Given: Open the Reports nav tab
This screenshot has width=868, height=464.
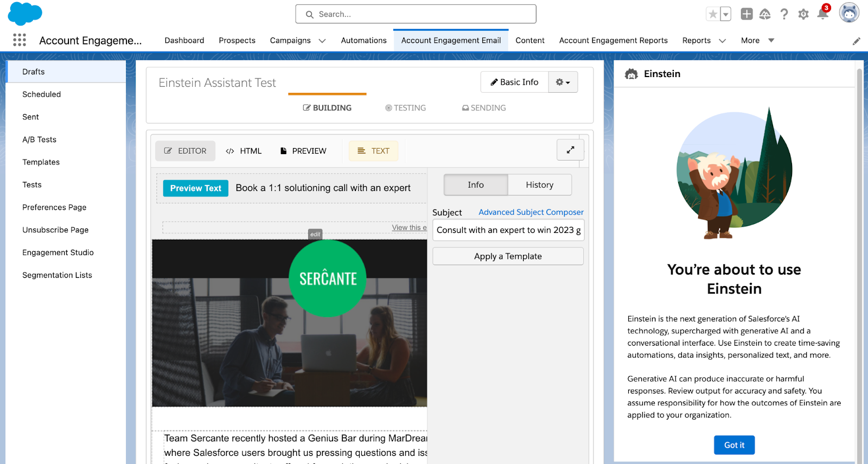Looking at the screenshot, I should click(697, 40).
